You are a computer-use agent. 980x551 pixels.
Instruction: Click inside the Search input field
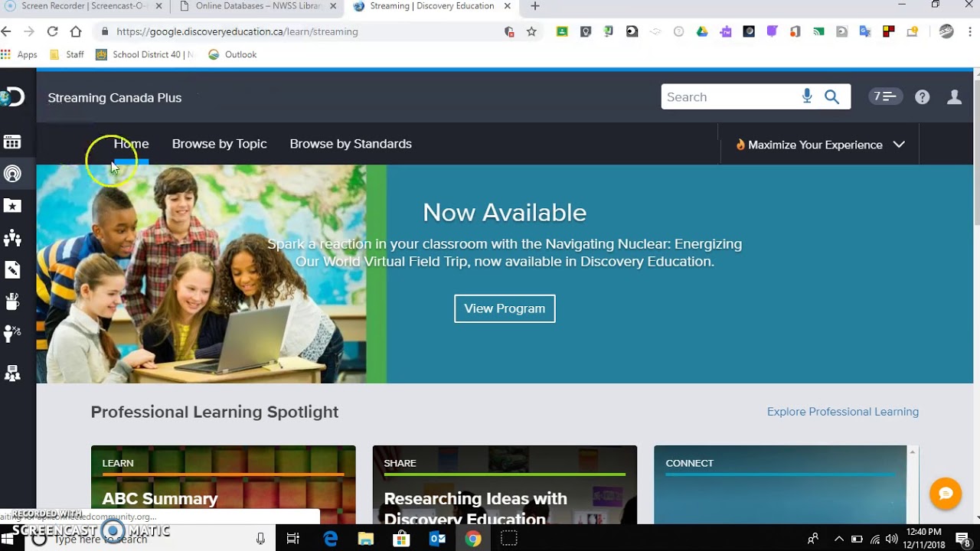point(730,96)
